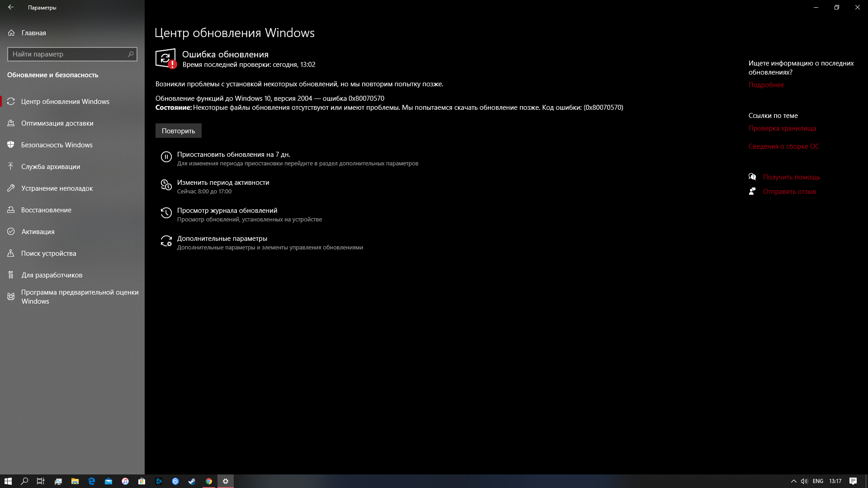Screen dimensions: 868x488
Task: Click the Повторить retry button
Action: [179, 131]
